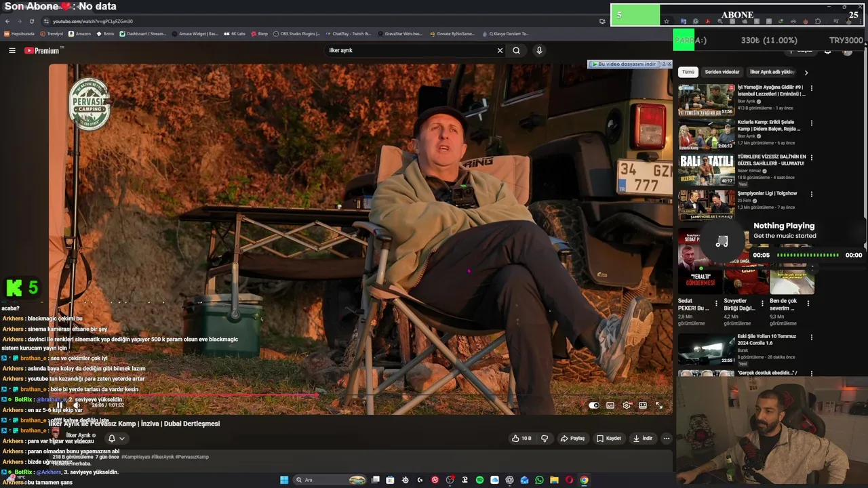Open options for 'TÜRKLERE VİZESİZ BALİ' video
Viewport: 868px width, 488px height.
click(811, 159)
